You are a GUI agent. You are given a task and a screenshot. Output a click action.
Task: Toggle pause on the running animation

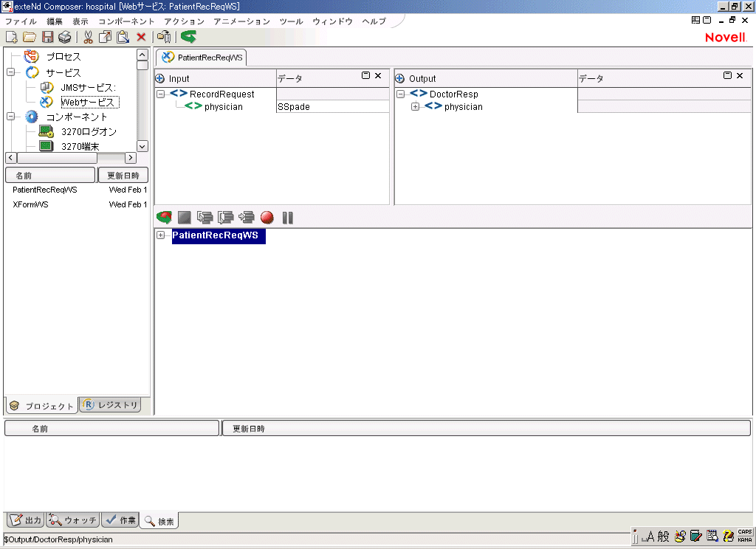coord(287,217)
